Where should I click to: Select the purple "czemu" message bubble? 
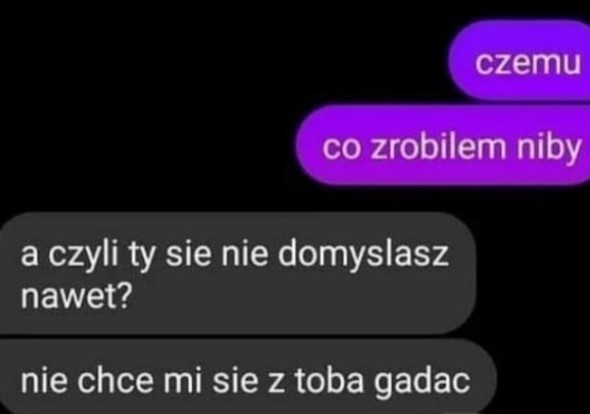[x=519, y=60]
